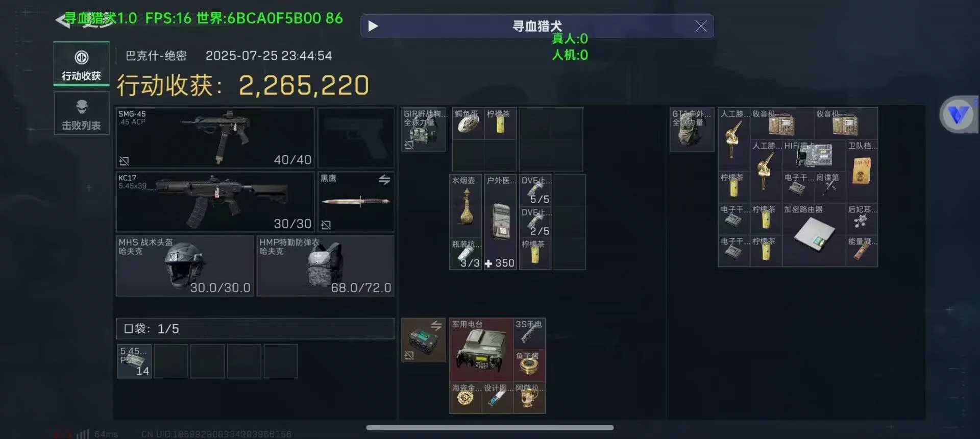This screenshot has width=980, height=439.
Task: Select the HMP特勤防弹衣 armor
Action: (326, 266)
